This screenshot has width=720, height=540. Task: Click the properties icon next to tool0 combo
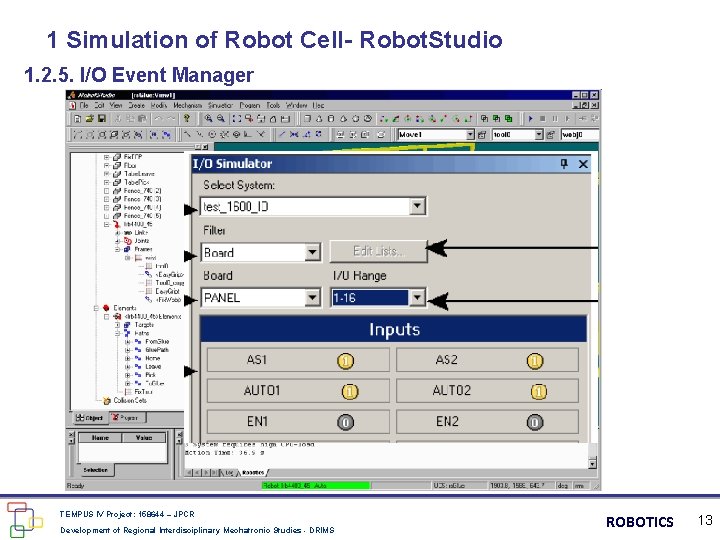[x=550, y=135]
